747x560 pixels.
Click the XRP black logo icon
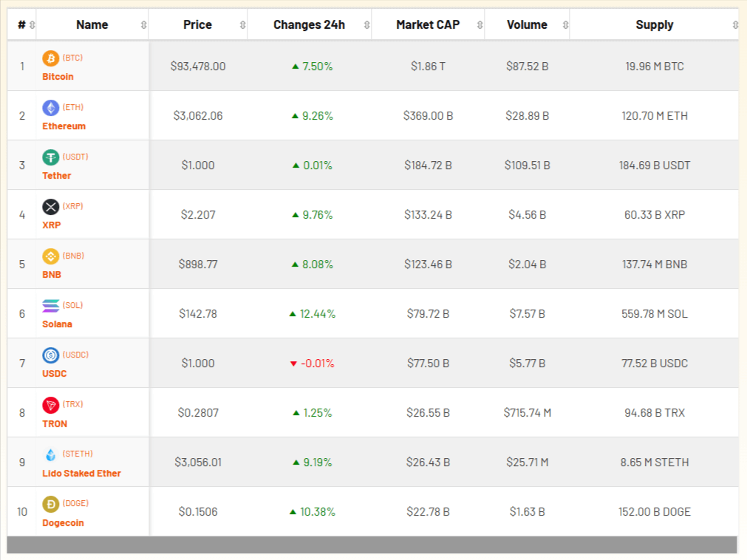pyautogui.click(x=50, y=207)
